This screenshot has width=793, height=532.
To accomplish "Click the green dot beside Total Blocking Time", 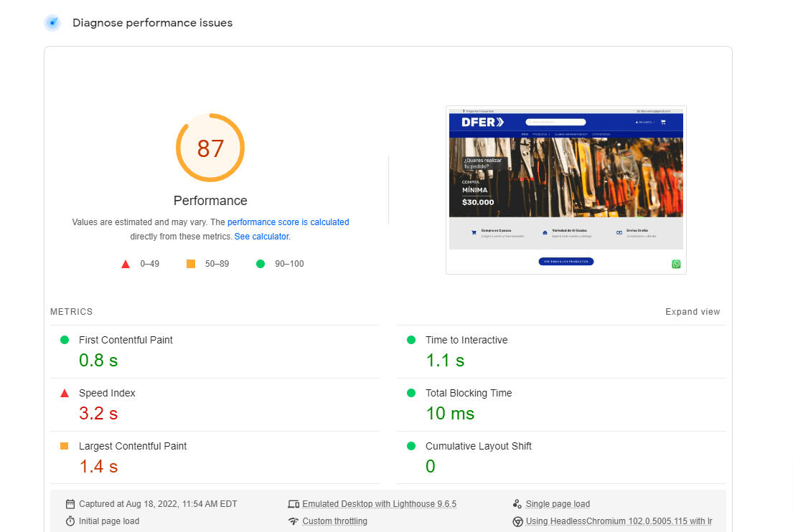I will [411, 393].
